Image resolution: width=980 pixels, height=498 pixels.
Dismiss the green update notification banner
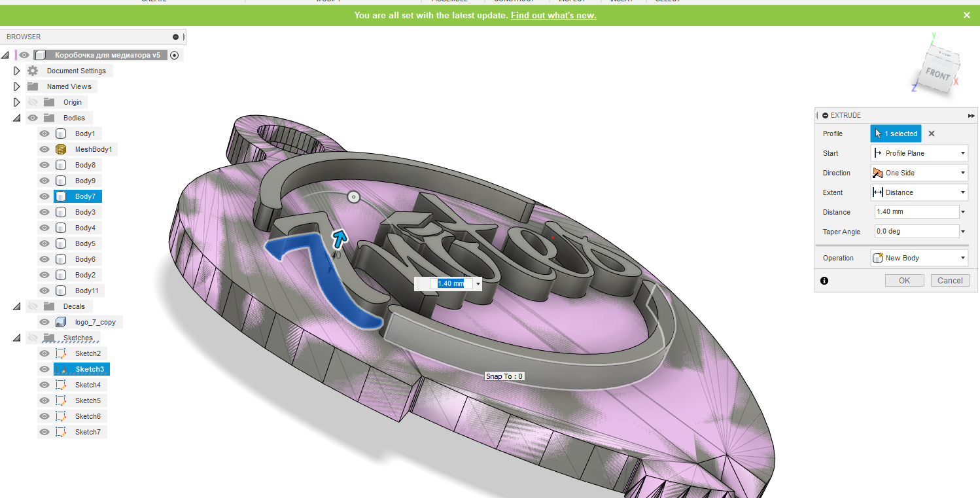967,15
